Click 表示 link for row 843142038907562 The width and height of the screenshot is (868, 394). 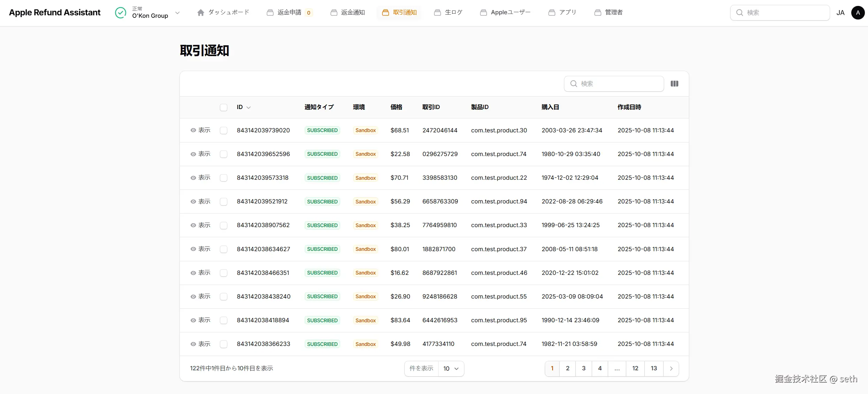pyautogui.click(x=204, y=225)
